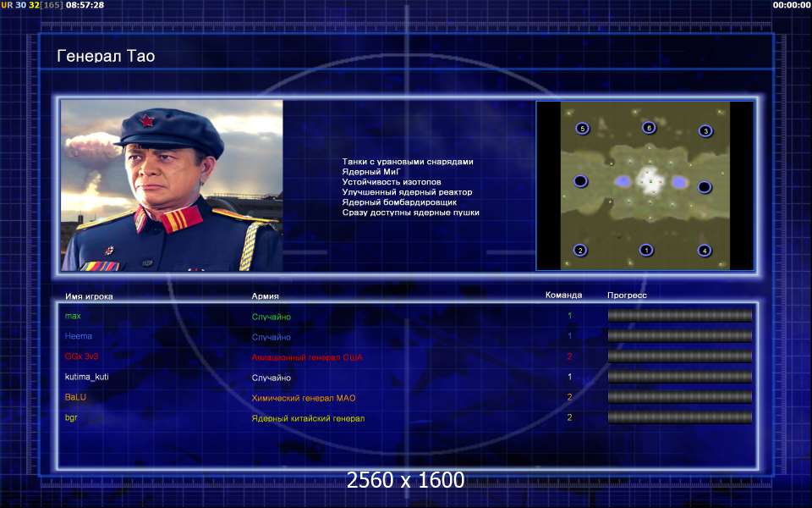The height and width of the screenshot is (508, 812).
Task: Click the progress bar in the max row
Action: pos(679,315)
